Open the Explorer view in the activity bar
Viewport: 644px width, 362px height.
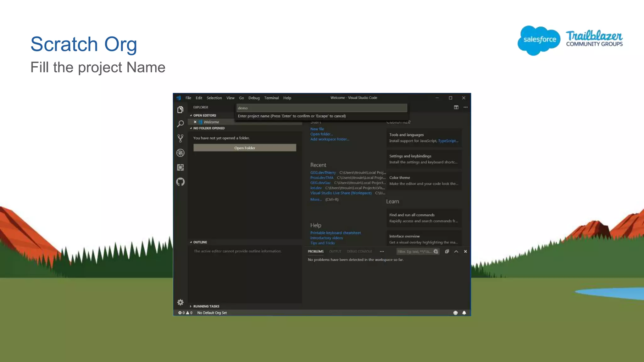(180, 110)
